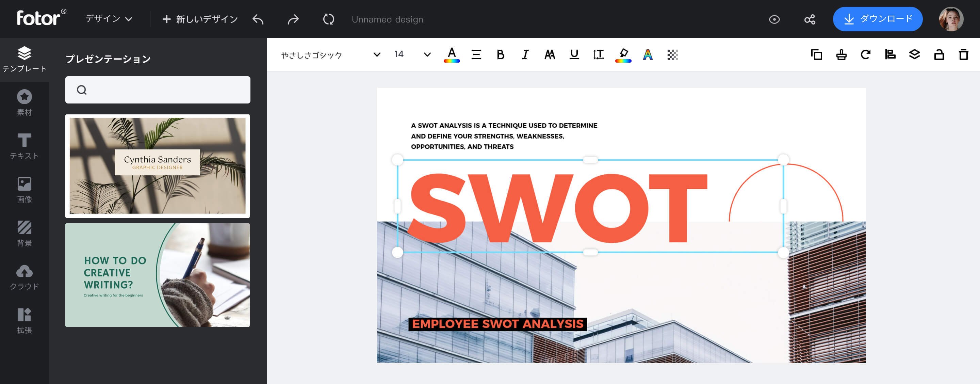The height and width of the screenshot is (384, 980).
Task: Click the transparency checkerboard icon
Action: [x=672, y=55]
